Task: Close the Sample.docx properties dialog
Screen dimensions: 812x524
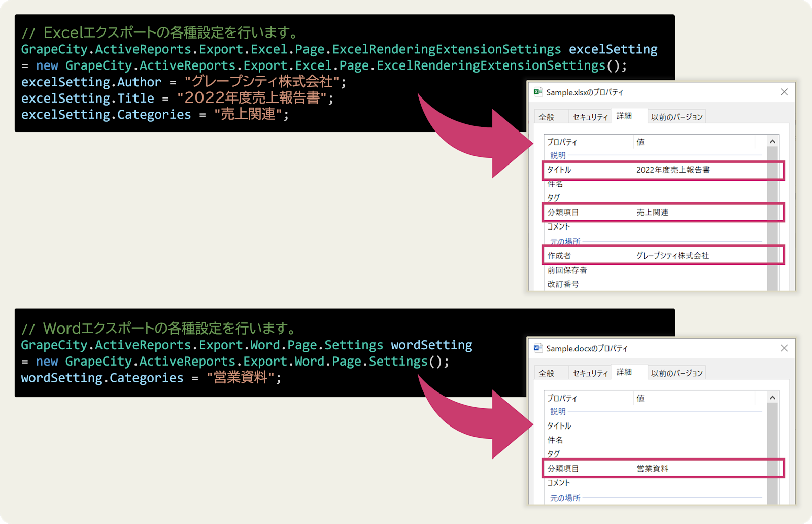Action: tap(784, 348)
